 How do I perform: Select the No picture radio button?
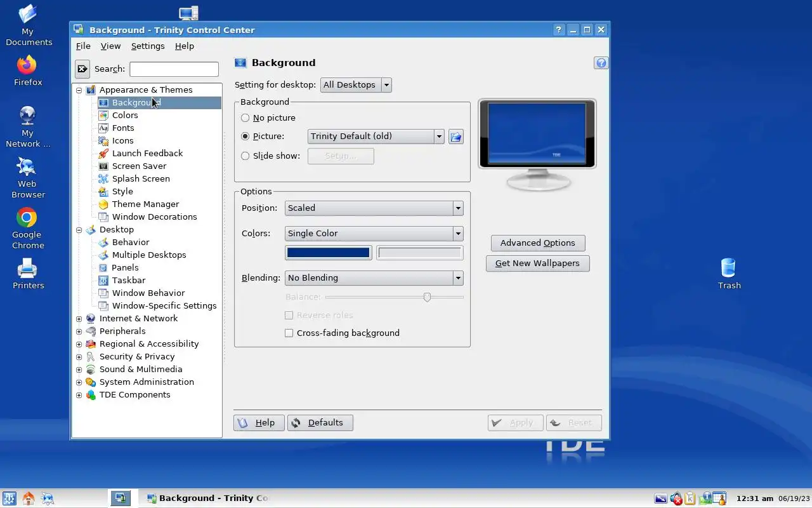point(246,118)
